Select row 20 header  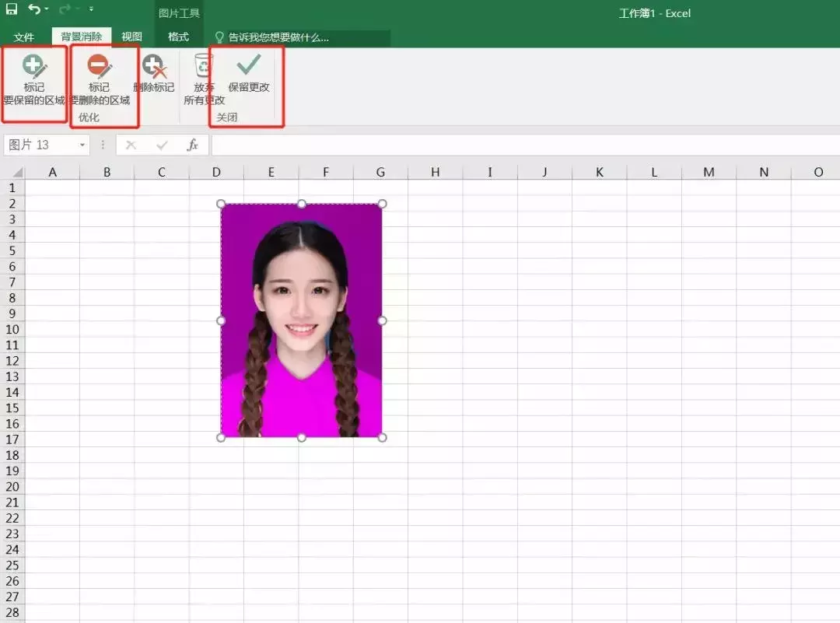point(12,487)
